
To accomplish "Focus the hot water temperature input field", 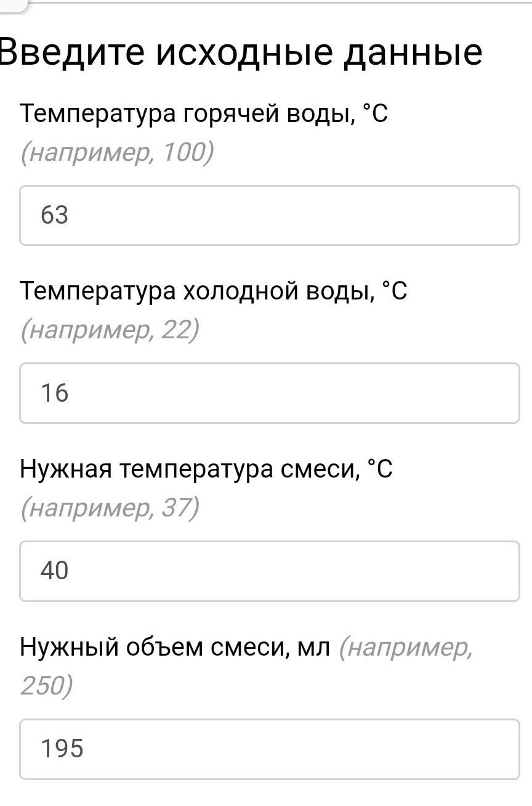I will [x=270, y=216].
